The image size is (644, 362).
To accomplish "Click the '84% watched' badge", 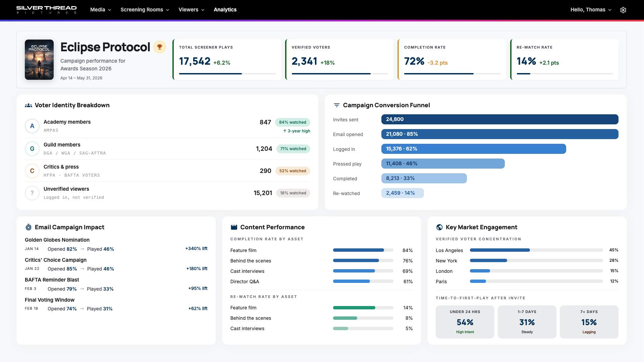I will pyautogui.click(x=292, y=122).
